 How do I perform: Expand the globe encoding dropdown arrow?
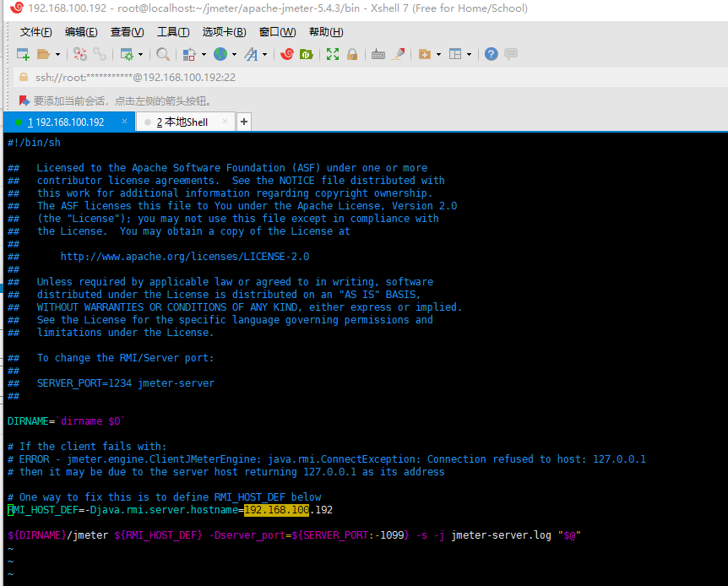click(x=234, y=55)
